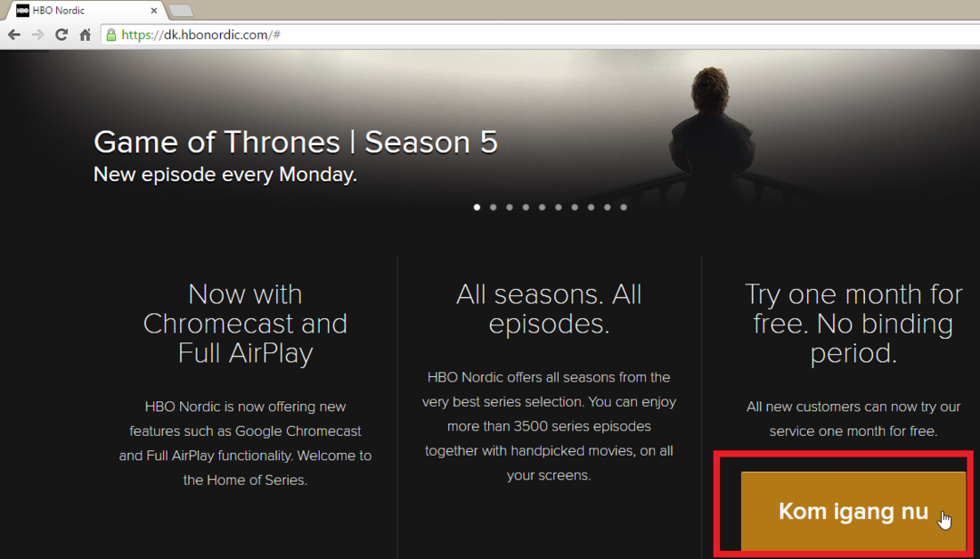
Task: Click the HBO favicon in the tab
Action: 22,11
